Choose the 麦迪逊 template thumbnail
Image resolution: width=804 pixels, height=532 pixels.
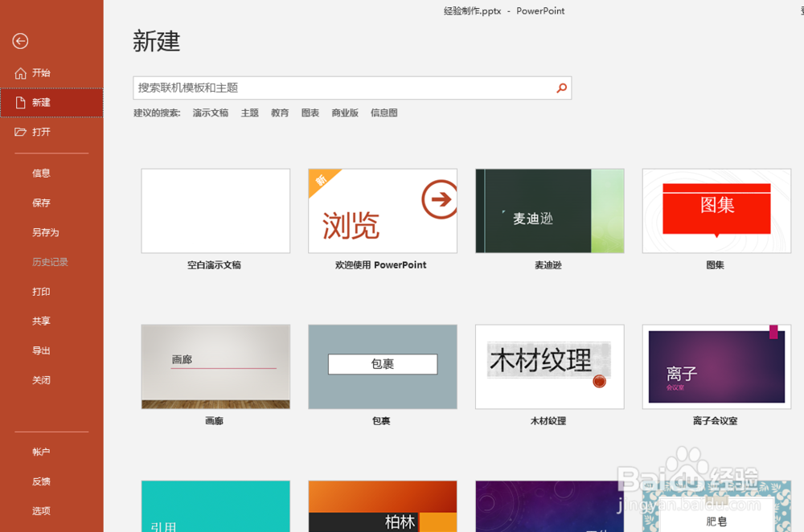(550, 211)
